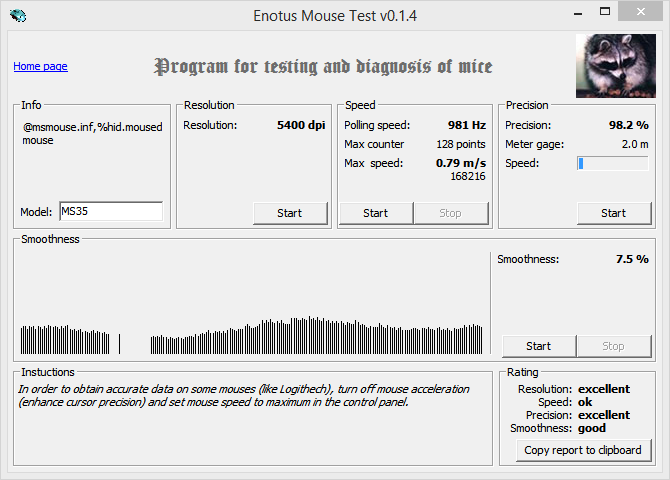The image size is (670, 480).
Task: Stop the Speed test
Action: pos(451,213)
